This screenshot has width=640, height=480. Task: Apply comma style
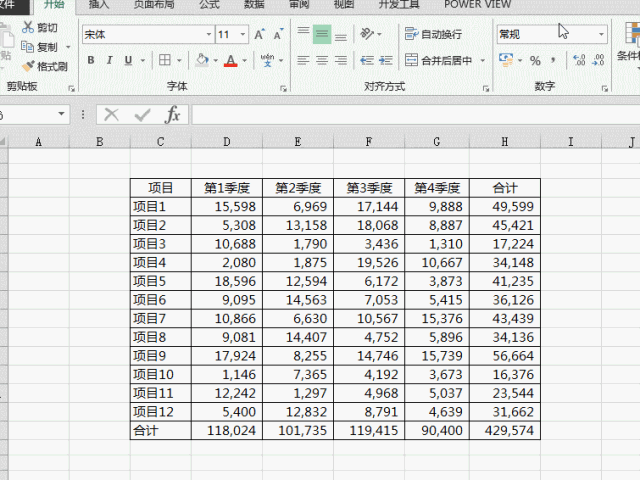553,60
